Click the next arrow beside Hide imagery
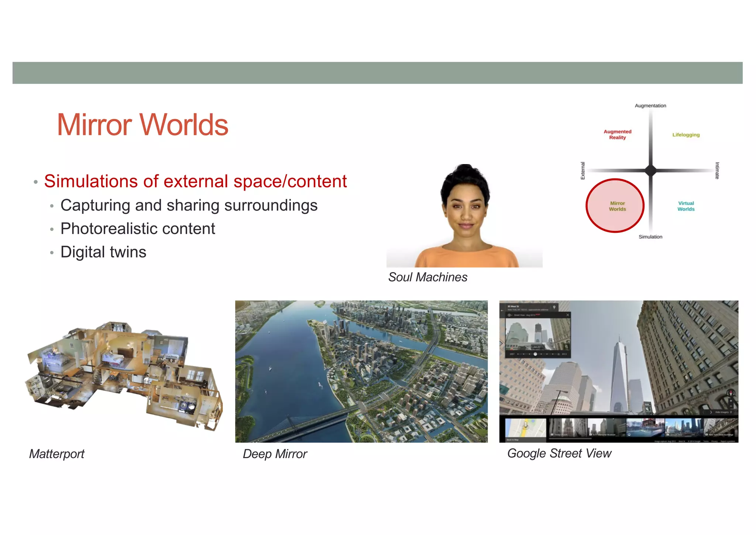 (x=711, y=412)
